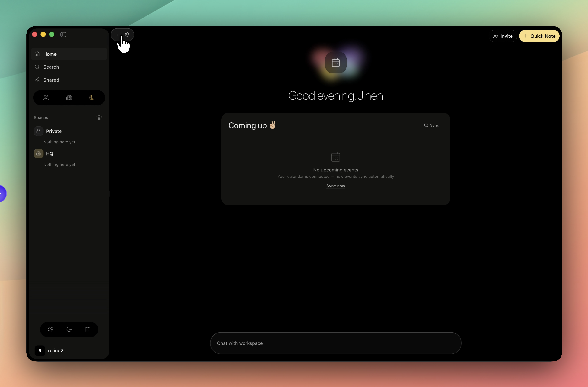Open settings gear at sidebar bottom
Viewport: 588px width, 387px height.
pos(51,329)
